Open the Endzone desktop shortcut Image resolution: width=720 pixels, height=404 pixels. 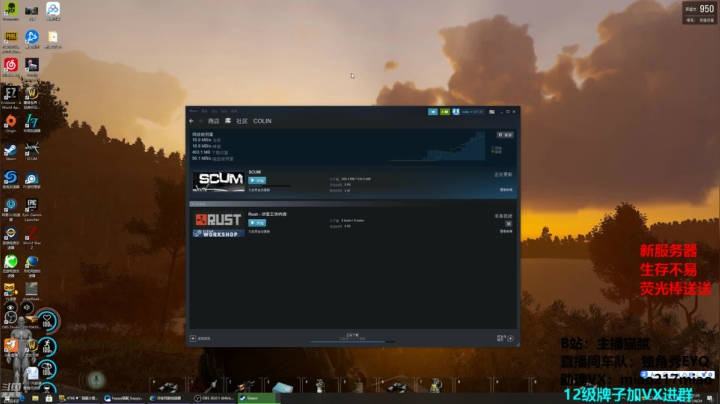(x=11, y=95)
